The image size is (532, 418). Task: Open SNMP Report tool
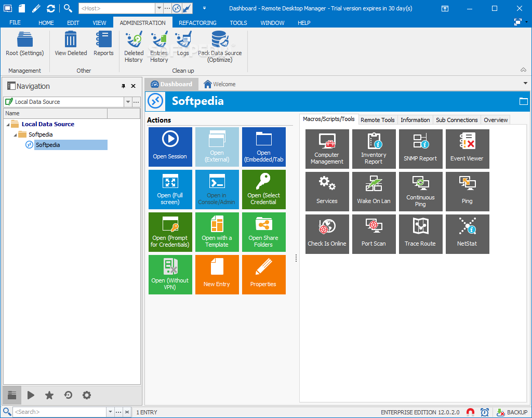[x=421, y=149]
